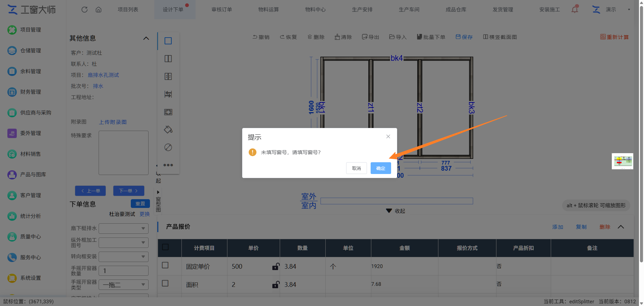The width and height of the screenshot is (644, 306).
Task: Switch to 审核订单 tab
Action: pyautogui.click(x=222, y=9)
